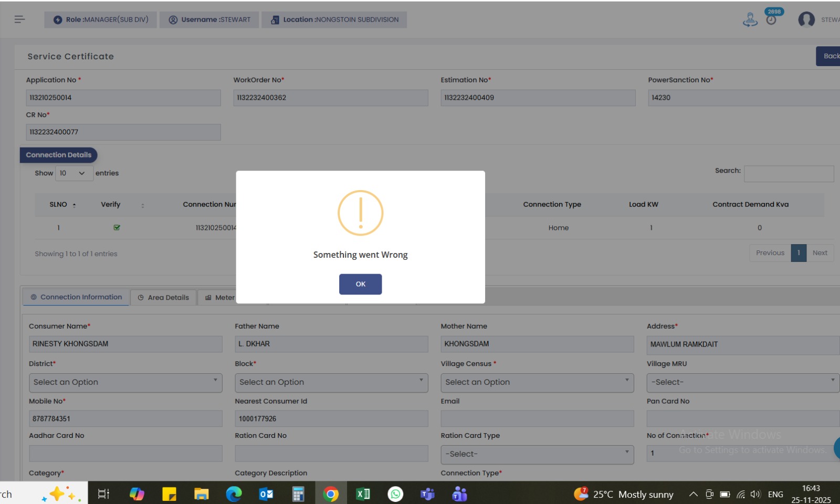The image size is (840, 504).
Task: Toggle the Verify checkbox in row 1
Action: click(x=117, y=228)
